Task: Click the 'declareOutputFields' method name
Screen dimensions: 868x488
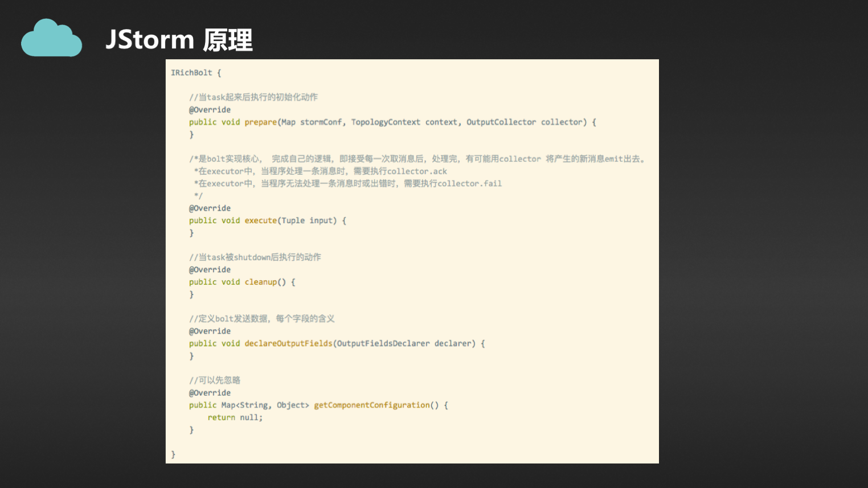Action: pos(289,344)
